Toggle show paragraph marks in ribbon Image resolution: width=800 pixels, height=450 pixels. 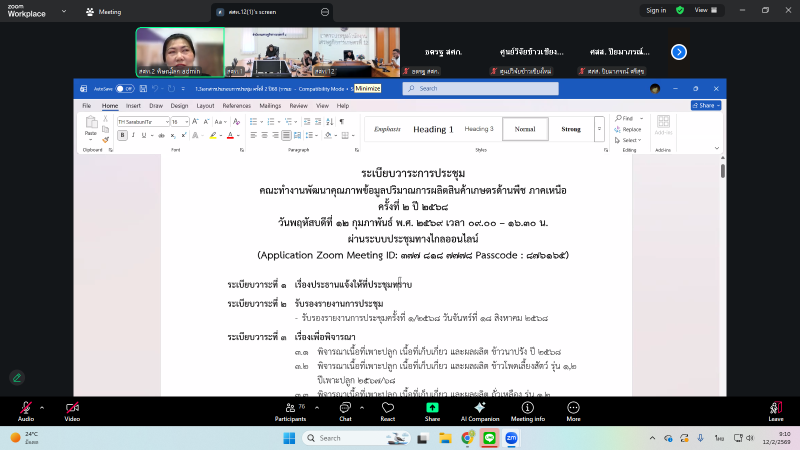pos(340,121)
